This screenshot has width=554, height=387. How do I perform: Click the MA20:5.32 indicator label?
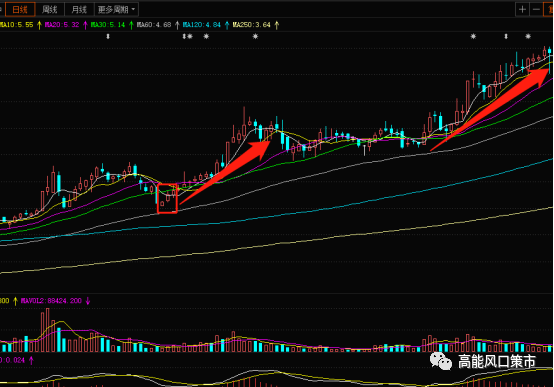62,25
